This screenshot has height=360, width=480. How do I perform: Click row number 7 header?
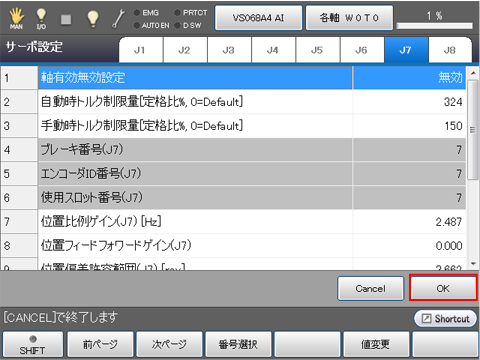19,222
